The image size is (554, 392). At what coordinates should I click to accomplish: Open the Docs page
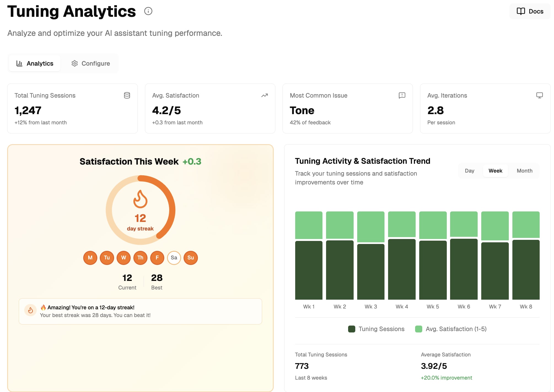tap(529, 11)
